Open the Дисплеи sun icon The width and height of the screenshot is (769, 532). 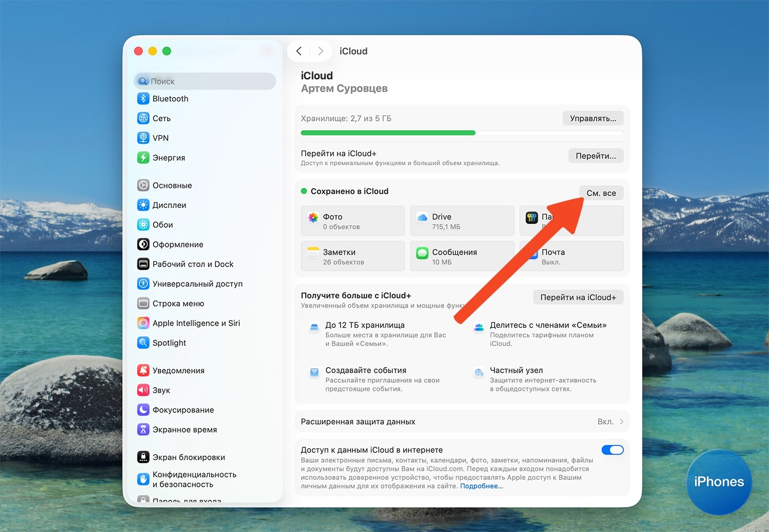point(143,205)
